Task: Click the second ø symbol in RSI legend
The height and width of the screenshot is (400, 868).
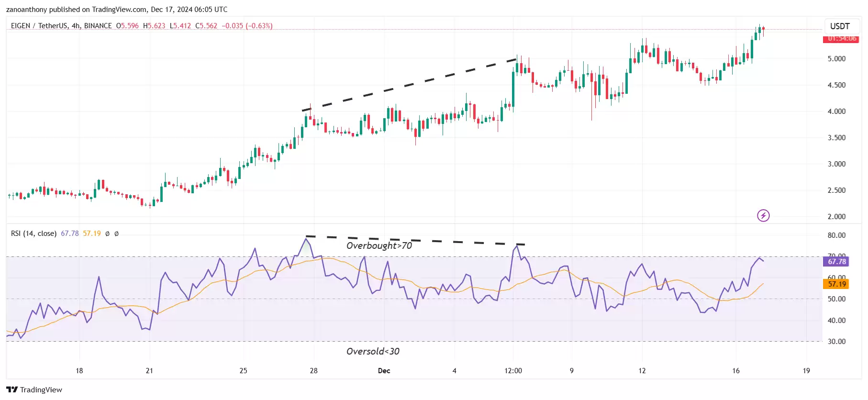Action: pyautogui.click(x=116, y=233)
